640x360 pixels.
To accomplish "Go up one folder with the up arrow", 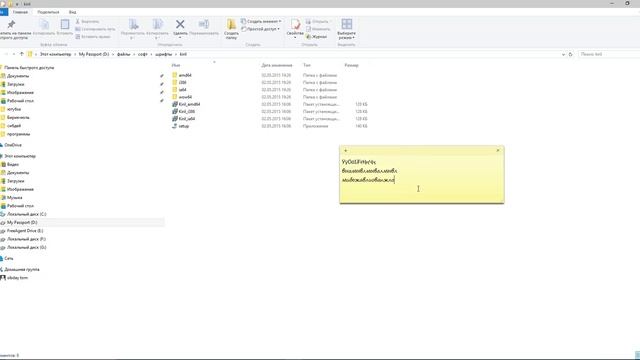I will point(22,54).
